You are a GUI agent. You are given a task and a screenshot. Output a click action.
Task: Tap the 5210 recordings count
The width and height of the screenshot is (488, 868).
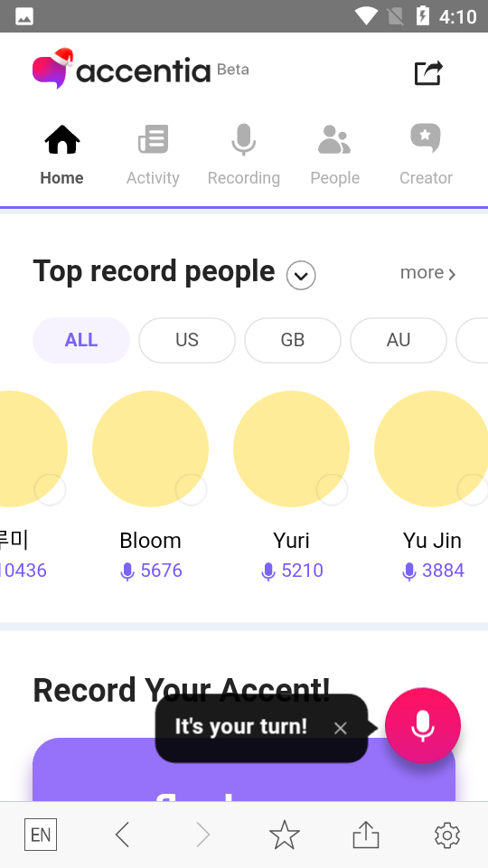tap(292, 571)
